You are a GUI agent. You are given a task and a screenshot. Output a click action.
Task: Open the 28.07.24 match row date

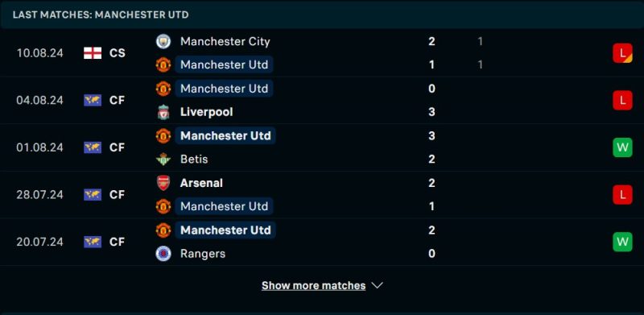coord(39,194)
